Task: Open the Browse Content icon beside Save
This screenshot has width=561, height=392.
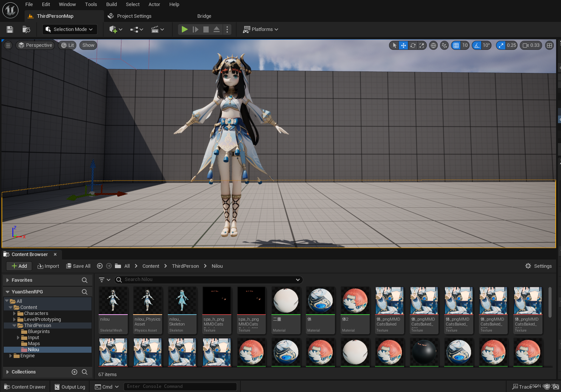Action: 26,29
